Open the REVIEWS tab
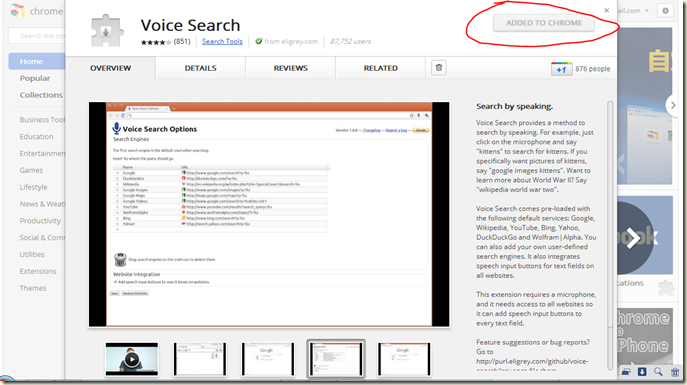Image resolution: width=687 pixels, height=385 pixels. coord(290,68)
